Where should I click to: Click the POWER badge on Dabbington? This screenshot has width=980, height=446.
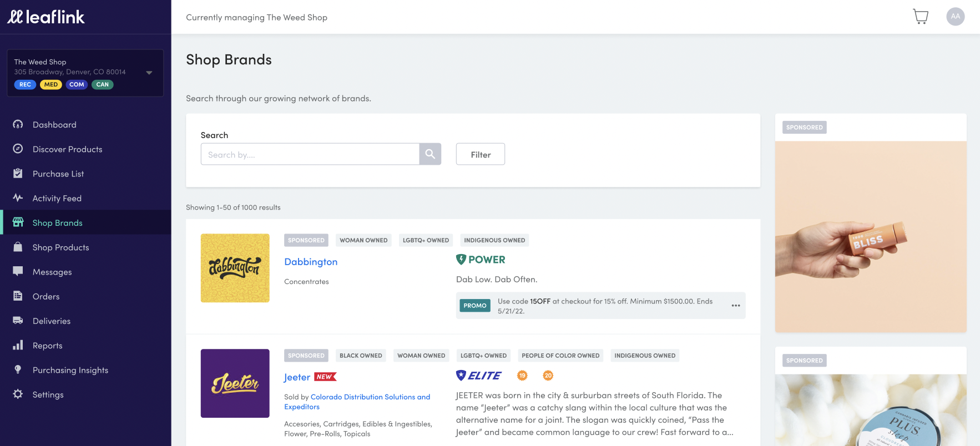pyautogui.click(x=481, y=259)
